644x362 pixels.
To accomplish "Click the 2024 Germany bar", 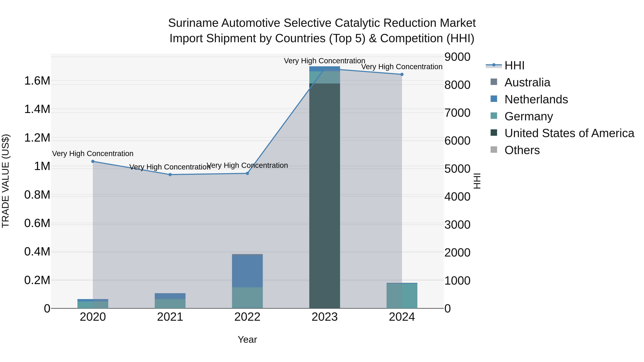I will (x=402, y=296).
